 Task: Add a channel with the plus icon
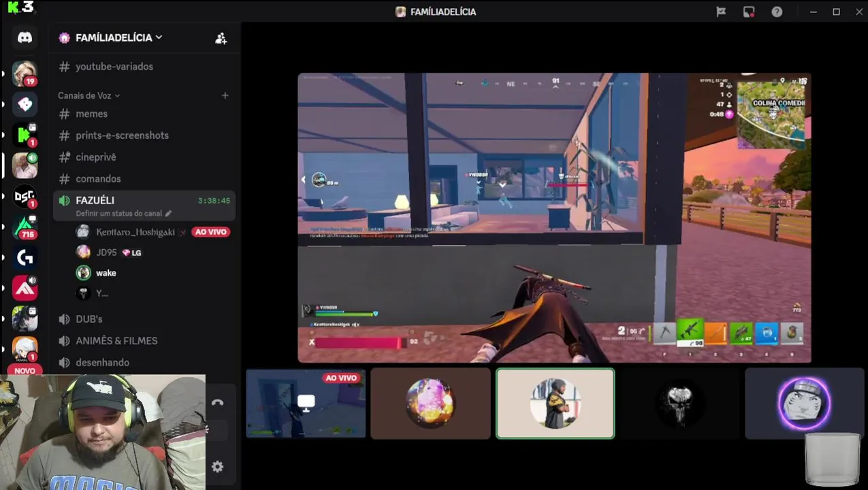pyautogui.click(x=225, y=95)
